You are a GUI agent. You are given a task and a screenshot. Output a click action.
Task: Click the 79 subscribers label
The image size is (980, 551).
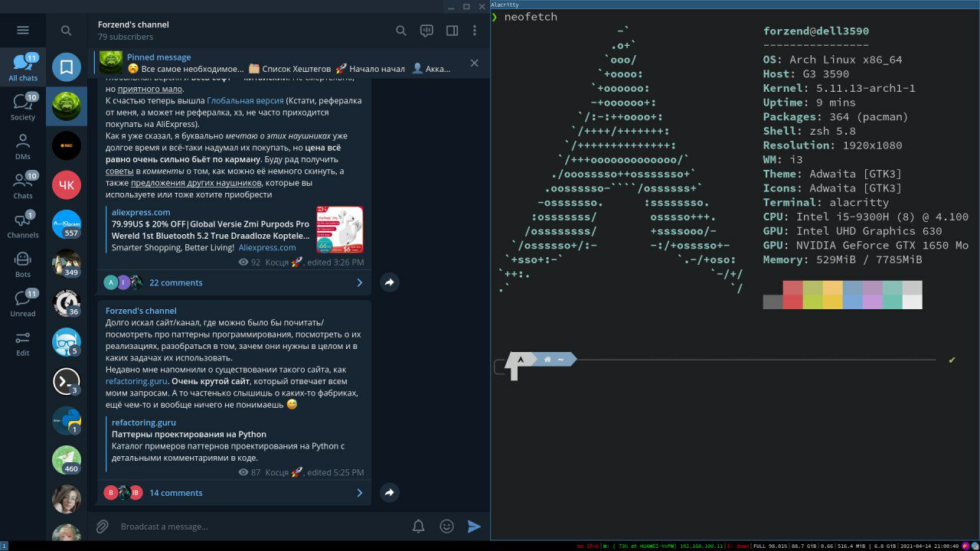coord(126,37)
